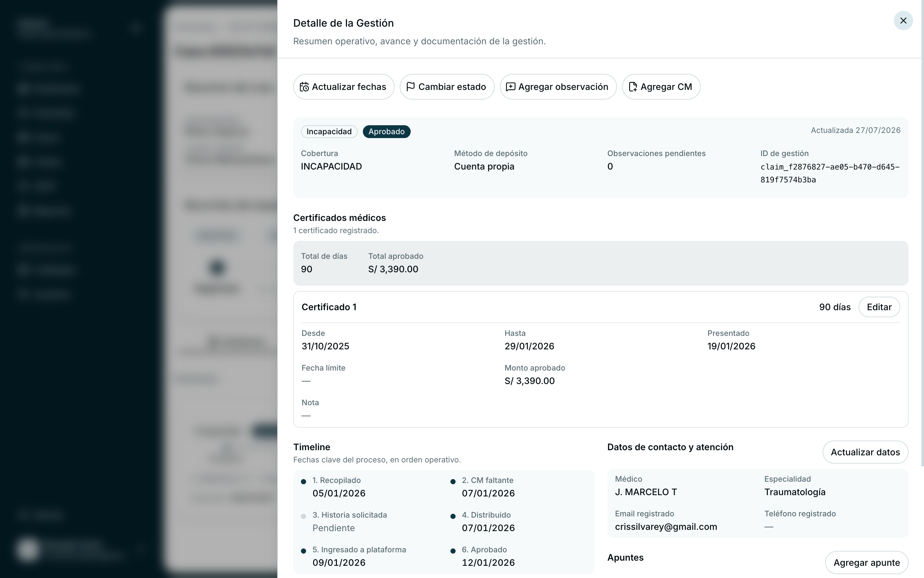The image size is (924, 578).
Task: Click the Datos de contacto y atención heading
Action: pos(670,447)
